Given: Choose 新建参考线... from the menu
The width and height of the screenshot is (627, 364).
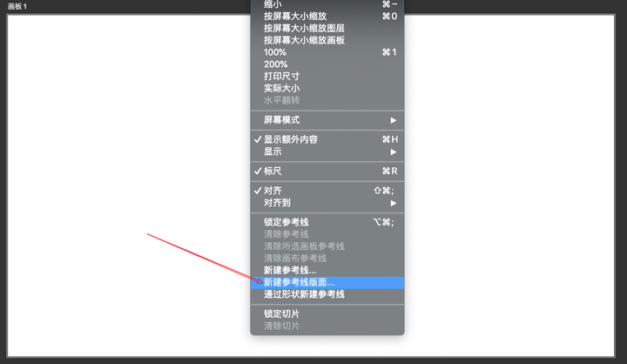Looking at the screenshot, I should (x=327, y=271).
